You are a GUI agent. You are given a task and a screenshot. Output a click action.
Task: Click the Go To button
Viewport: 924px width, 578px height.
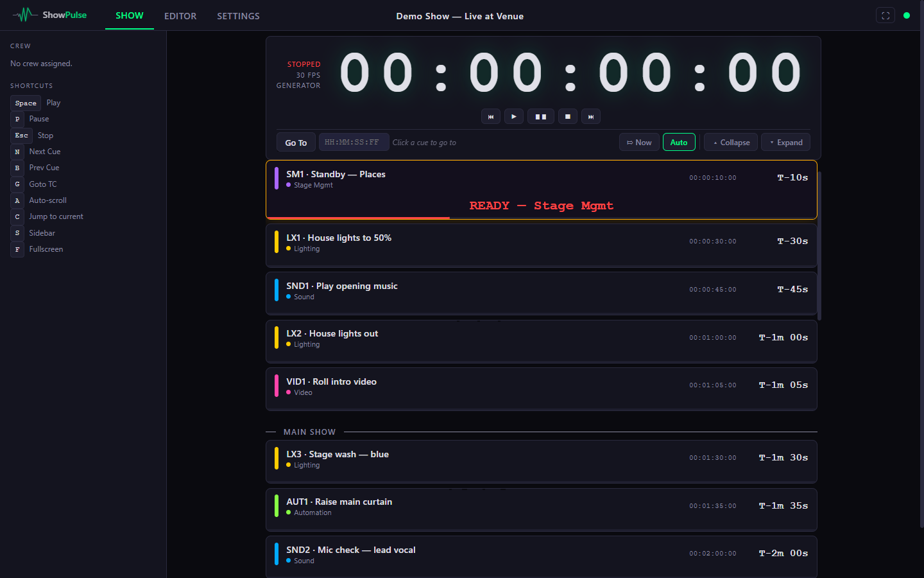[296, 142]
